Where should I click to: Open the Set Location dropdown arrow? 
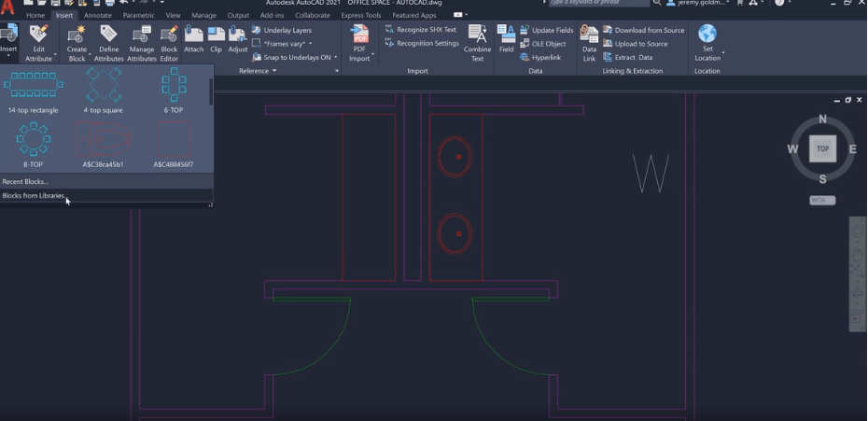(x=723, y=53)
